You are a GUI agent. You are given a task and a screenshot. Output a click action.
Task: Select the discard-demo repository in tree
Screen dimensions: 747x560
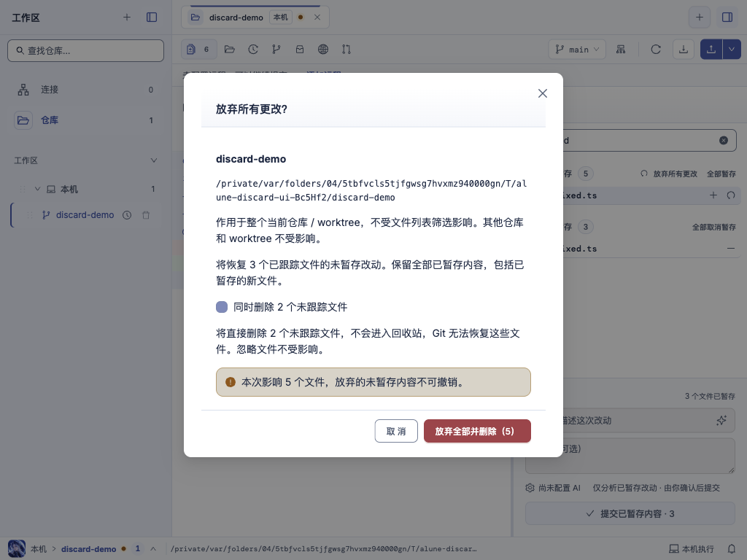[85, 215]
